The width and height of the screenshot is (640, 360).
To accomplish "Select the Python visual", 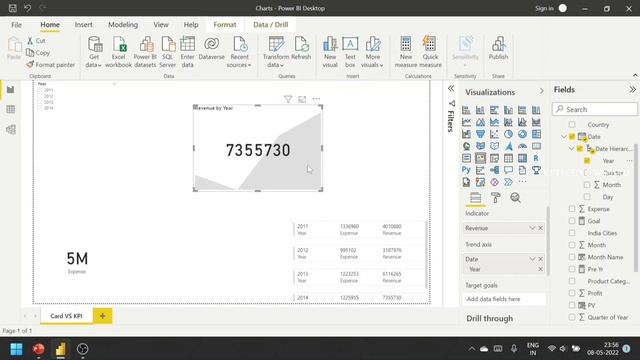I will (x=466, y=170).
